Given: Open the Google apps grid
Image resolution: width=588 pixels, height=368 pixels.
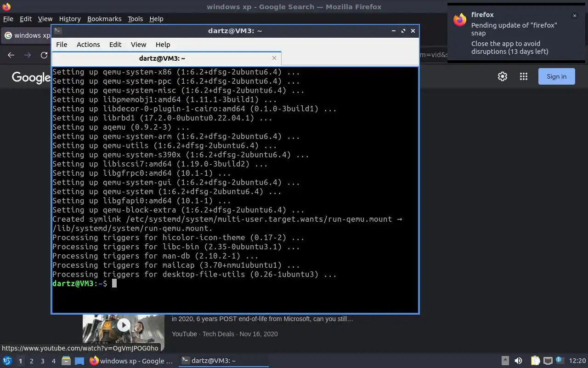Looking at the screenshot, I should [524, 77].
